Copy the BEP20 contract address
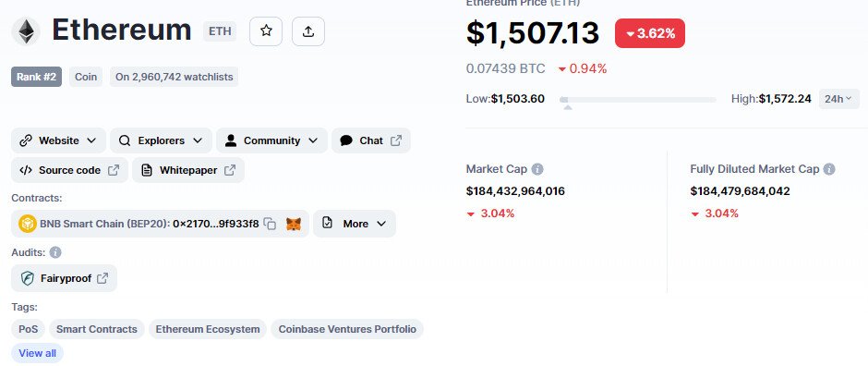The height and width of the screenshot is (366, 868). coord(270,224)
